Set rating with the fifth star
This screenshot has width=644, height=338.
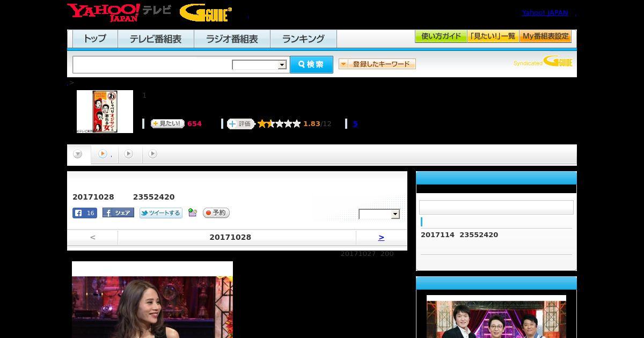[296, 124]
